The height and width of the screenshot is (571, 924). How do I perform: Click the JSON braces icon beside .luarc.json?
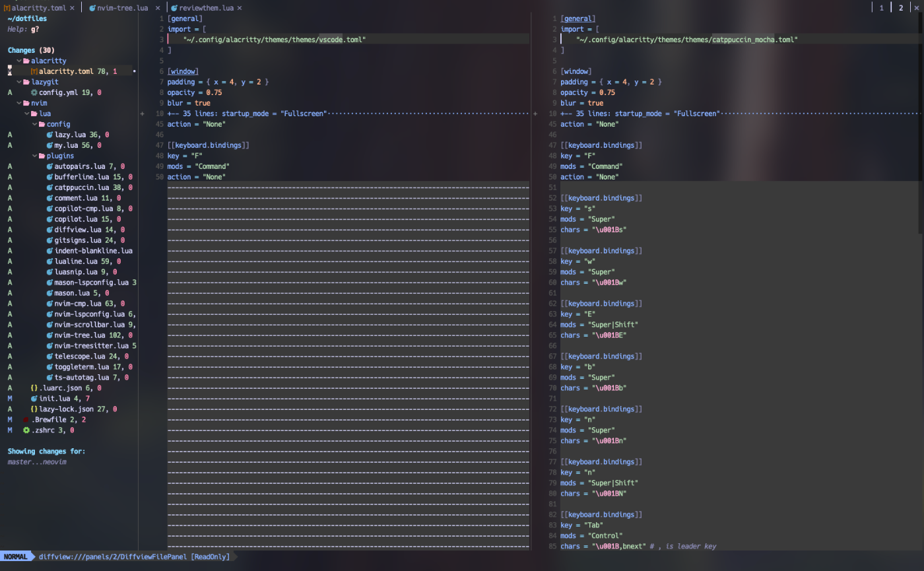(x=34, y=388)
